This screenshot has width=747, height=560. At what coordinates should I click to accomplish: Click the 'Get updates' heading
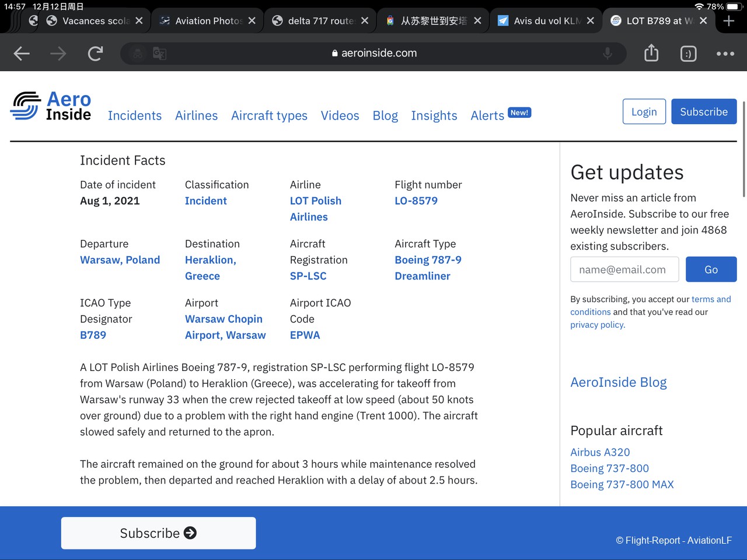coord(627,172)
